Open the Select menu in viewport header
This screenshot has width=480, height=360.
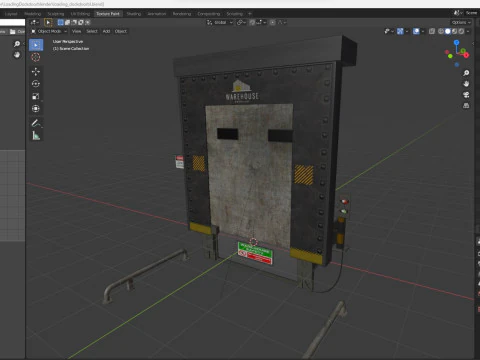click(x=92, y=31)
